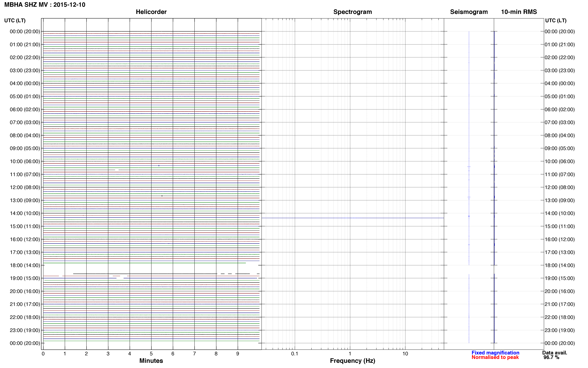Click the 10 tick label on Frequency axis
588x368 pixels.
[405, 354]
